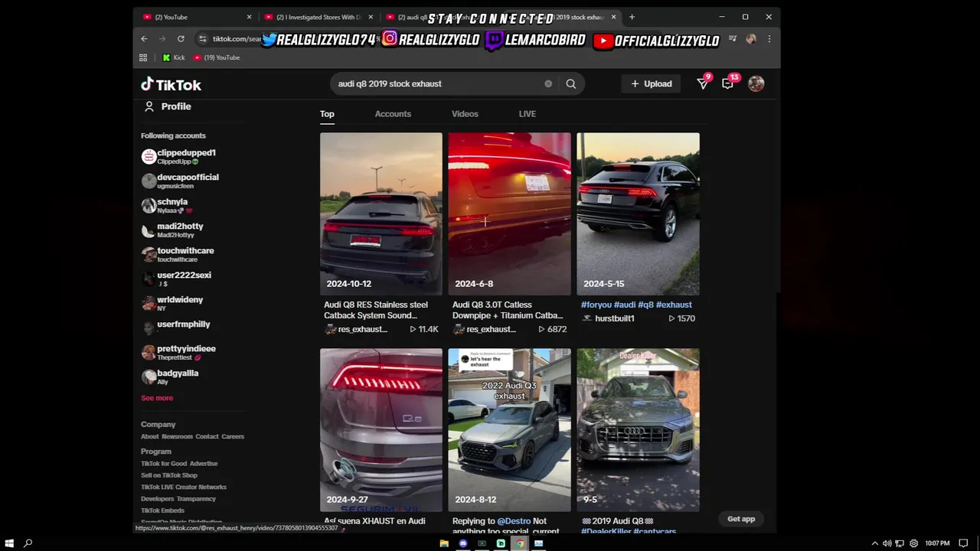Open Sell on TikTok Shop link

point(169,475)
